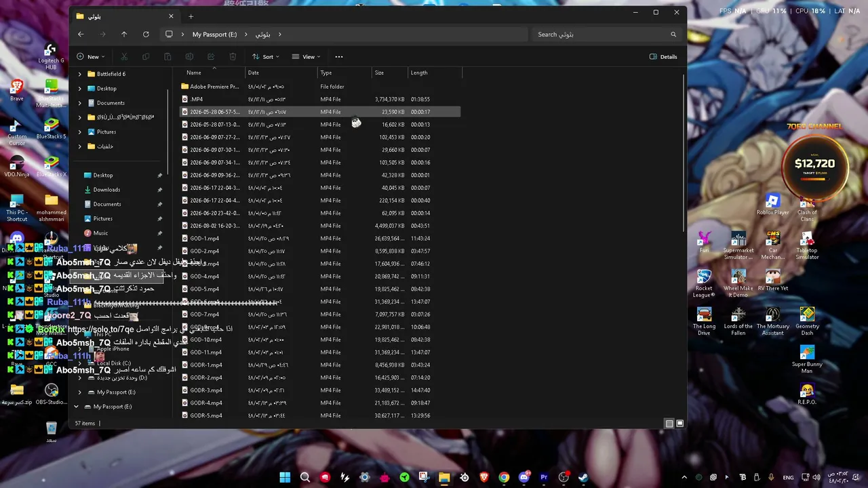Select the OBS-Studio desktop icon

point(52,394)
